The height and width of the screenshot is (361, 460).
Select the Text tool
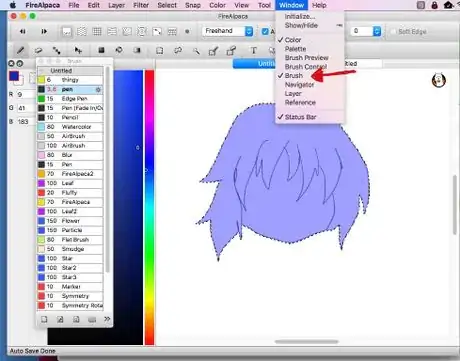click(x=254, y=51)
